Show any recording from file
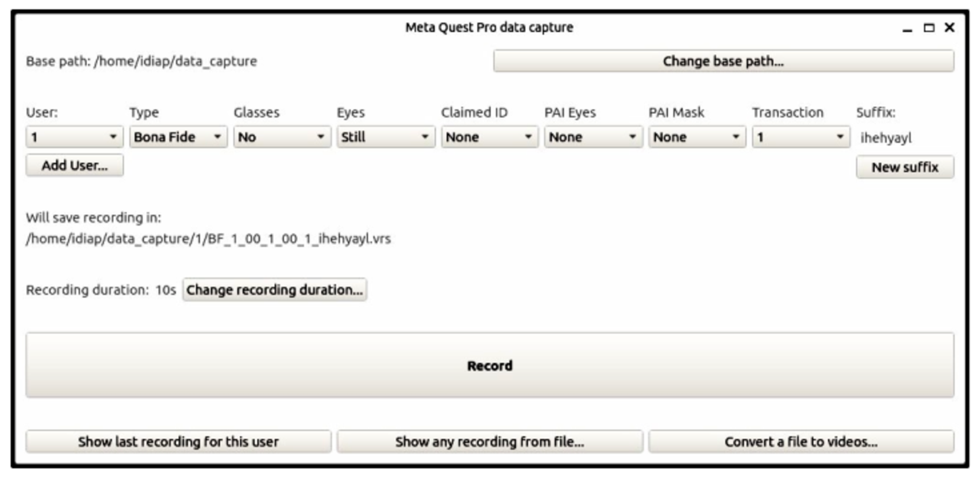The width and height of the screenshot is (980, 479). coord(490,442)
